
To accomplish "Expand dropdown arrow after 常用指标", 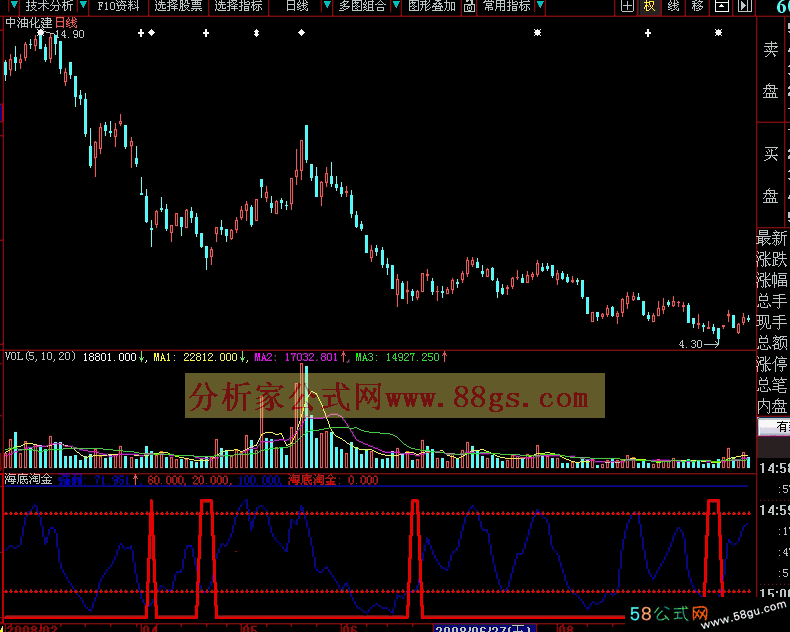I will (x=540, y=6).
